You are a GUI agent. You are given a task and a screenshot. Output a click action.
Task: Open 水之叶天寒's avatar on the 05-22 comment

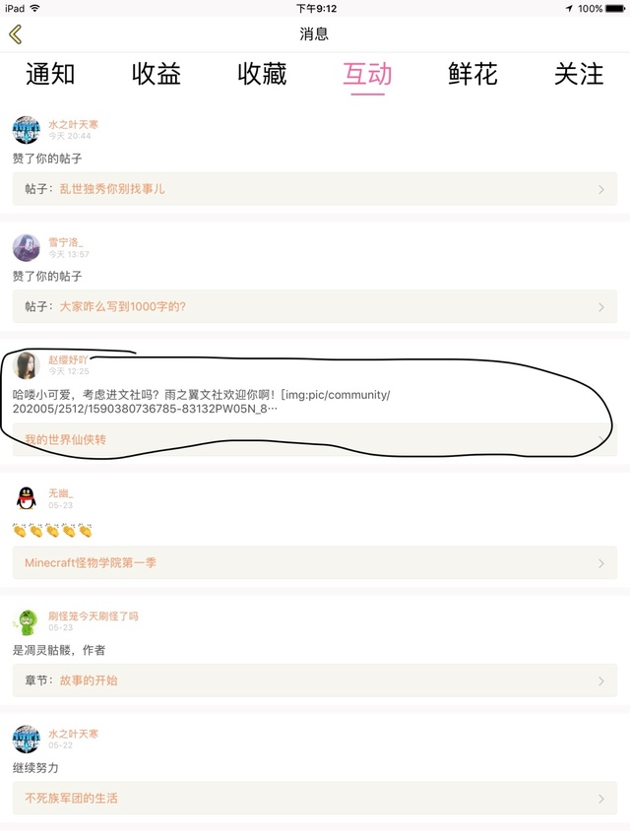pyautogui.click(x=27, y=740)
